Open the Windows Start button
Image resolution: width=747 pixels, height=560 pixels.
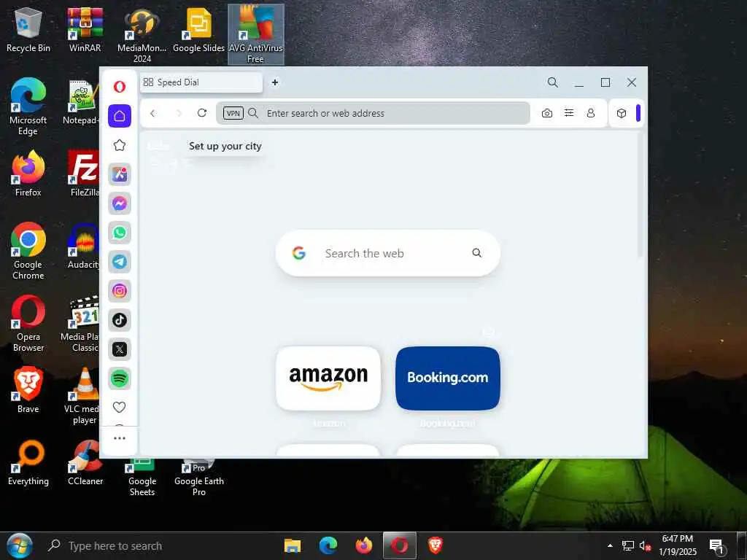point(20,545)
